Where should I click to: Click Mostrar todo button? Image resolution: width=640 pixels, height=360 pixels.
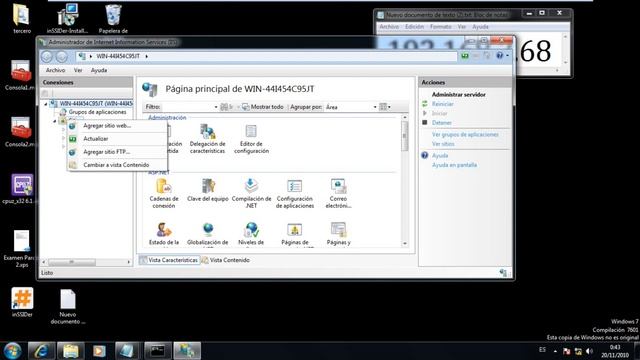[263, 107]
